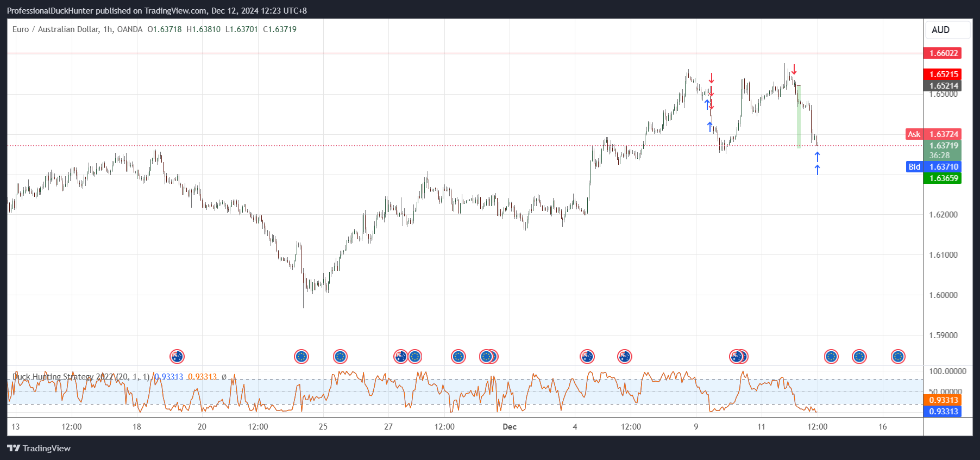Click the TradingView.com text in the header
980x460 pixels.
(175, 11)
